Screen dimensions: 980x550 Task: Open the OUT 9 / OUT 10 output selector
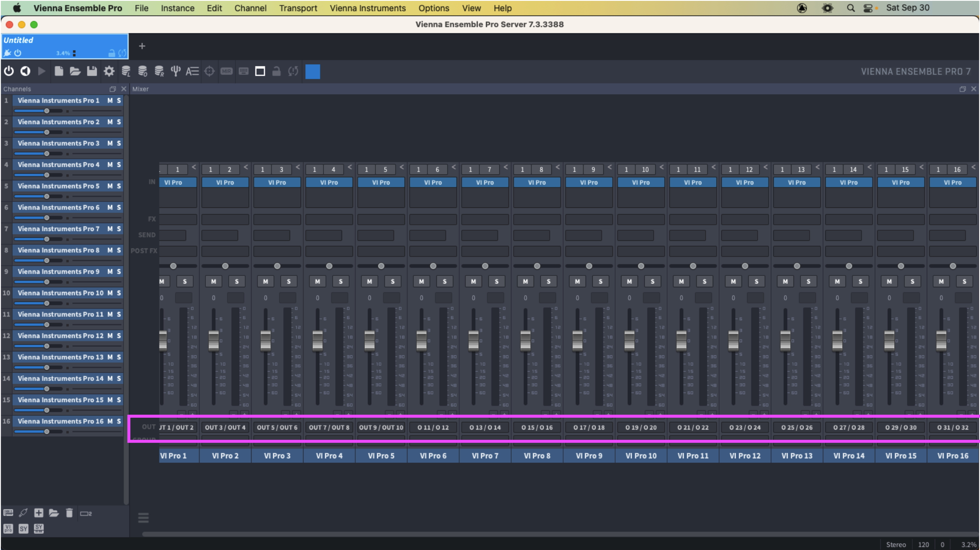click(x=381, y=427)
